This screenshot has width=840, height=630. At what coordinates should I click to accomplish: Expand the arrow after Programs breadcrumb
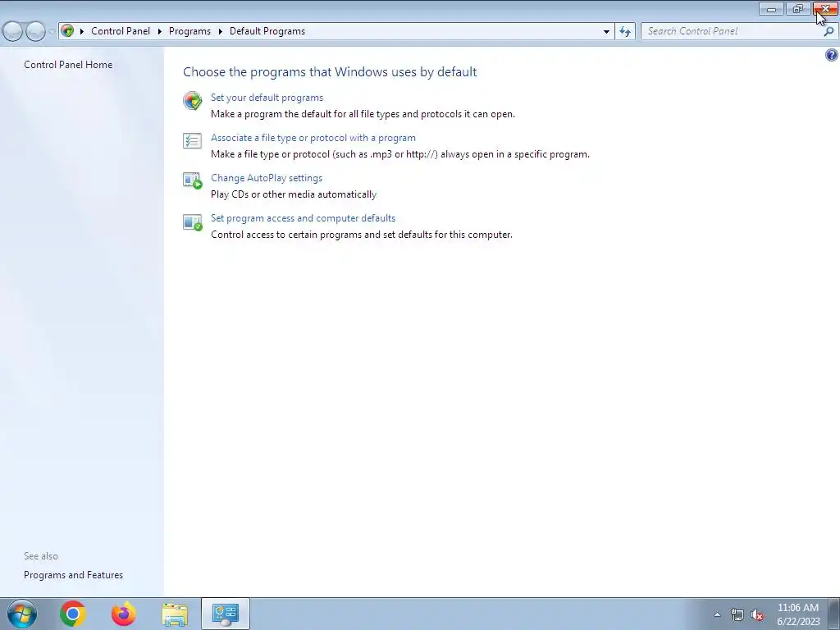pyautogui.click(x=220, y=31)
